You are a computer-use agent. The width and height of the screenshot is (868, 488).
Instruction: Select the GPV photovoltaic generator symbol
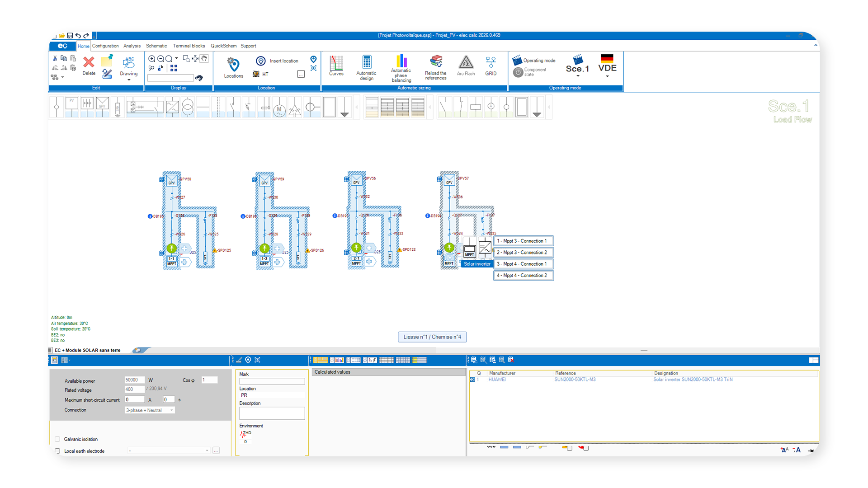click(103, 104)
